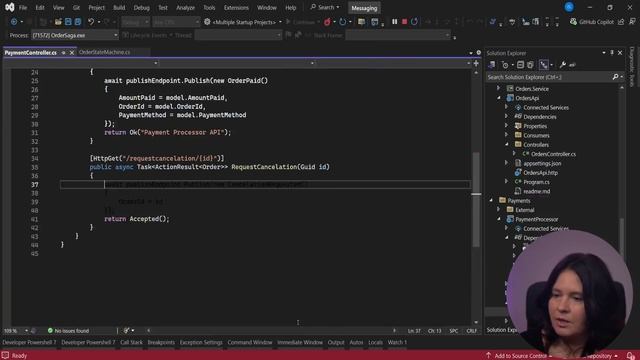This screenshot has height=360, width=640.
Task: Click the switch views icon in Solution Explorer
Action: [492, 65]
